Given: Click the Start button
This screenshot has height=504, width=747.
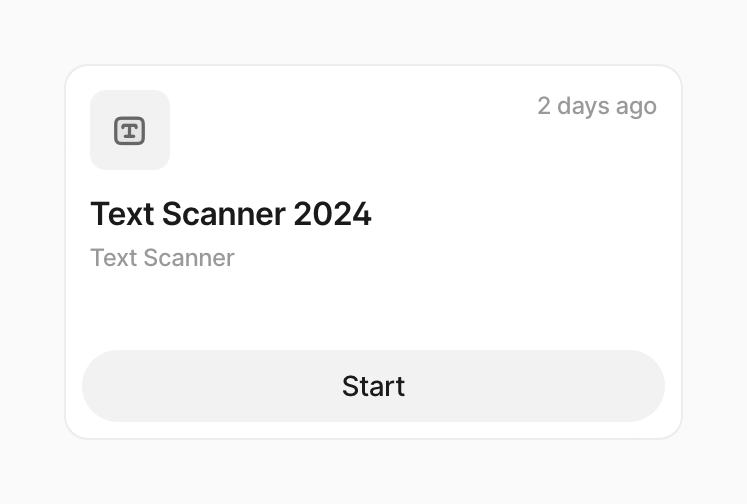Looking at the screenshot, I should point(373,386).
